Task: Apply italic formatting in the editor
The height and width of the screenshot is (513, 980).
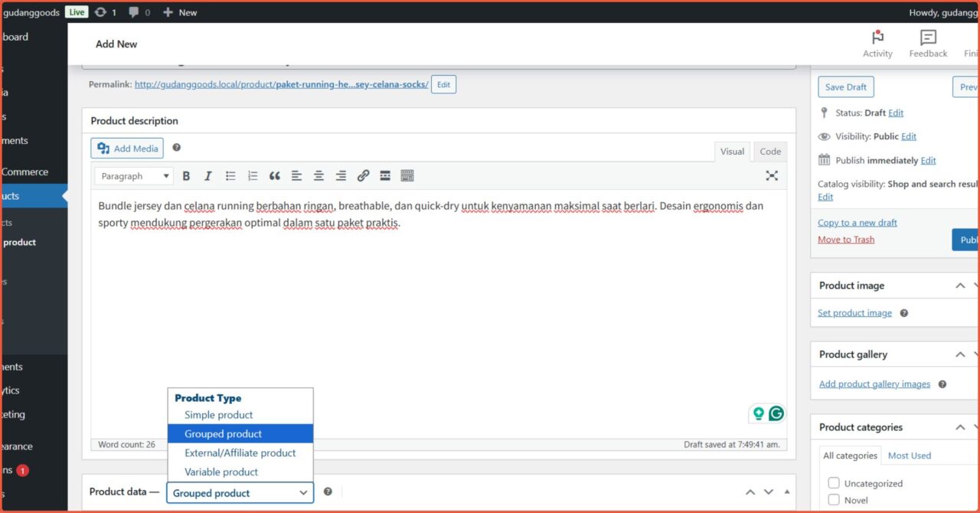Action: click(x=207, y=175)
